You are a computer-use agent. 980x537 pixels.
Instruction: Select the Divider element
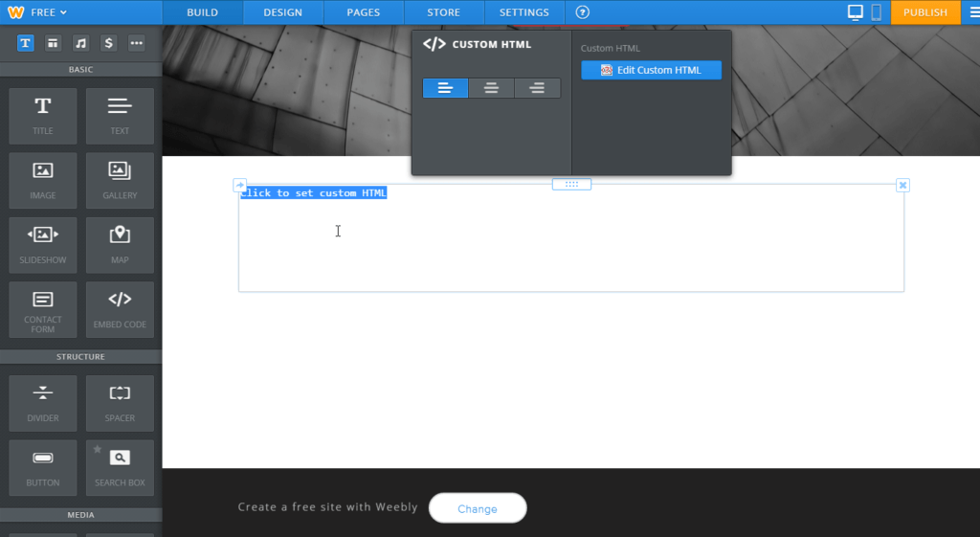(x=43, y=403)
